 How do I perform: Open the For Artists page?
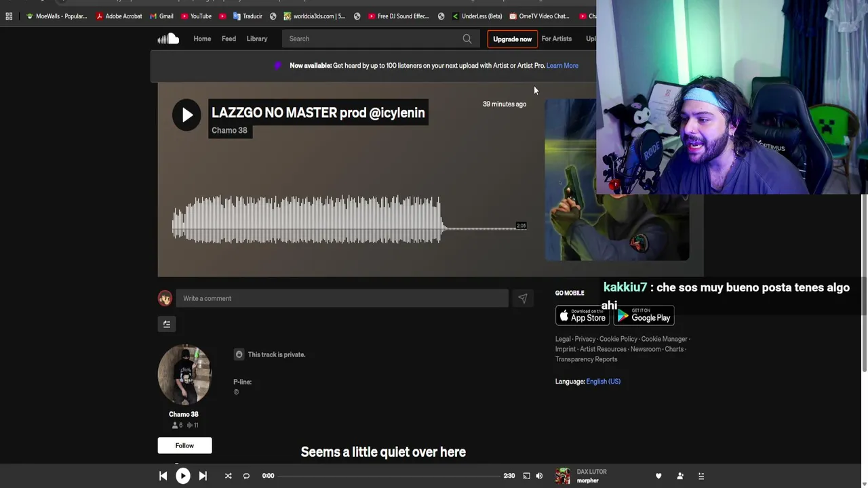tap(556, 39)
